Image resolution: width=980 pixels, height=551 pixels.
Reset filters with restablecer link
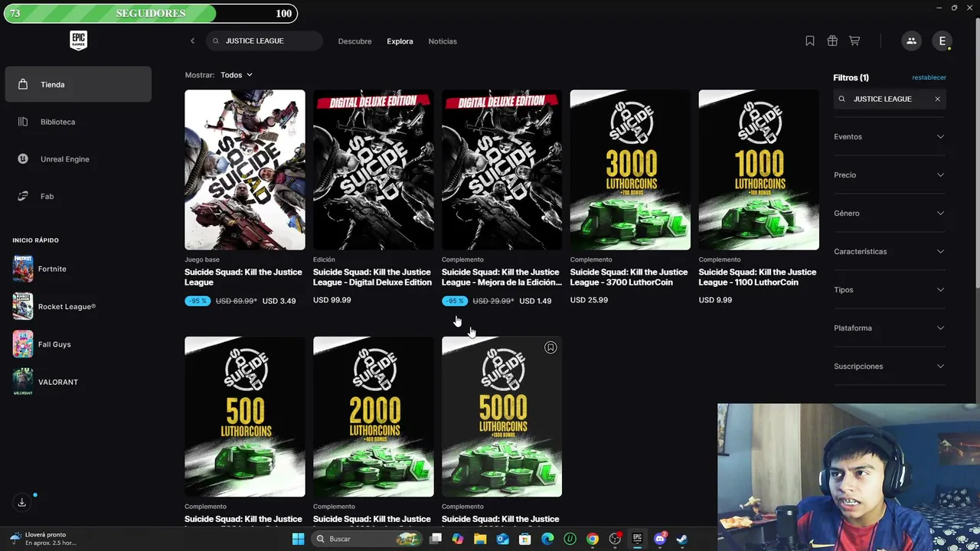[x=929, y=77]
